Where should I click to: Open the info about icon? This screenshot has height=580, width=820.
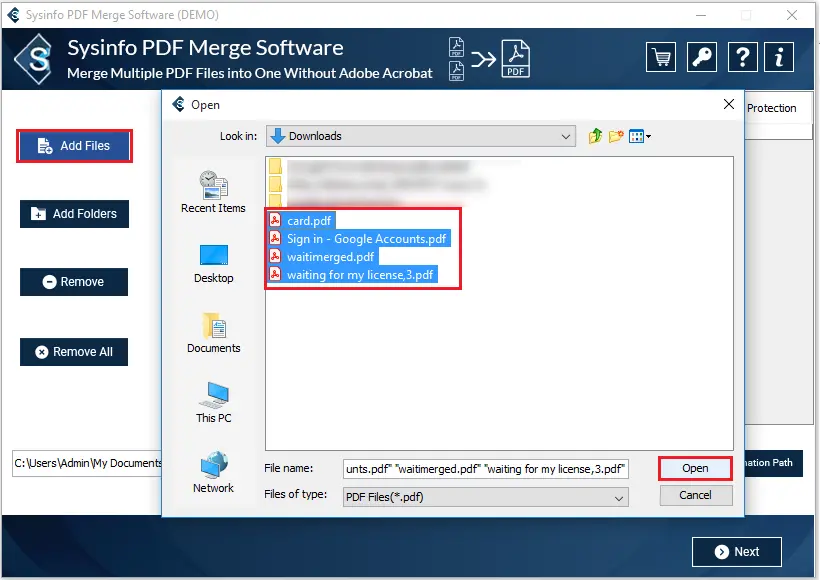click(779, 57)
